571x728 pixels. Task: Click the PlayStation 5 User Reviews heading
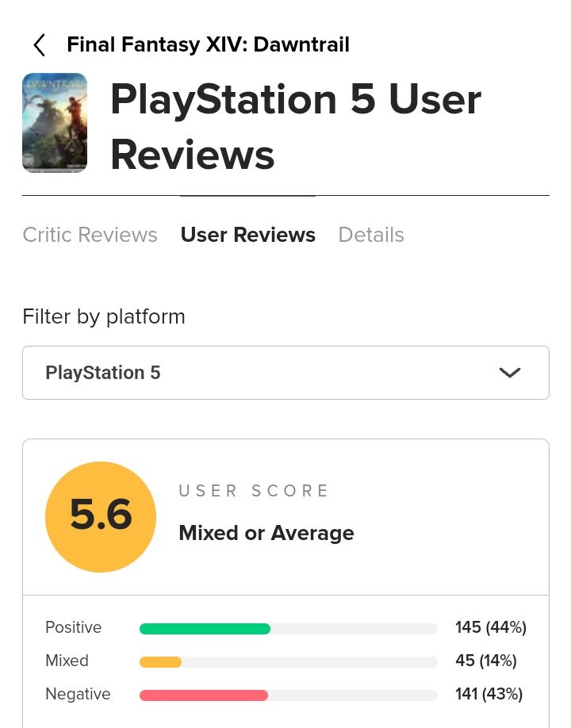point(295,127)
